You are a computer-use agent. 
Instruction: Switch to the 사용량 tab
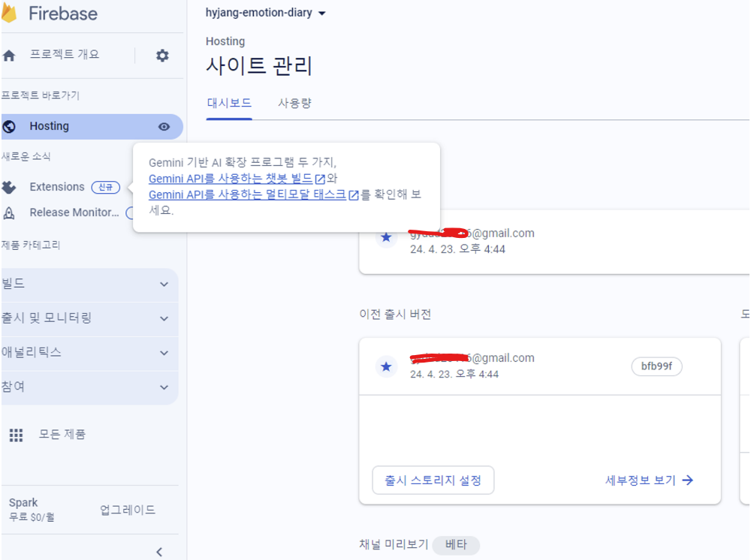(x=294, y=103)
